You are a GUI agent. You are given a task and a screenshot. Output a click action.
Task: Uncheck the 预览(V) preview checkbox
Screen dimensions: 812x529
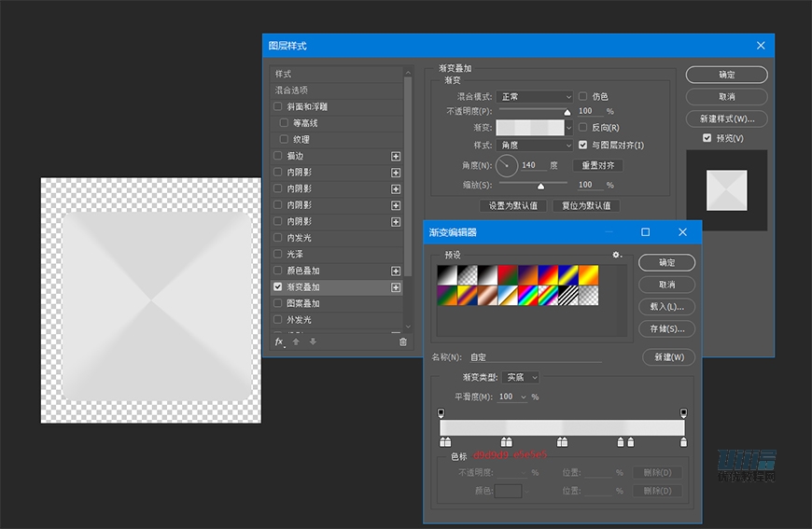(707, 138)
